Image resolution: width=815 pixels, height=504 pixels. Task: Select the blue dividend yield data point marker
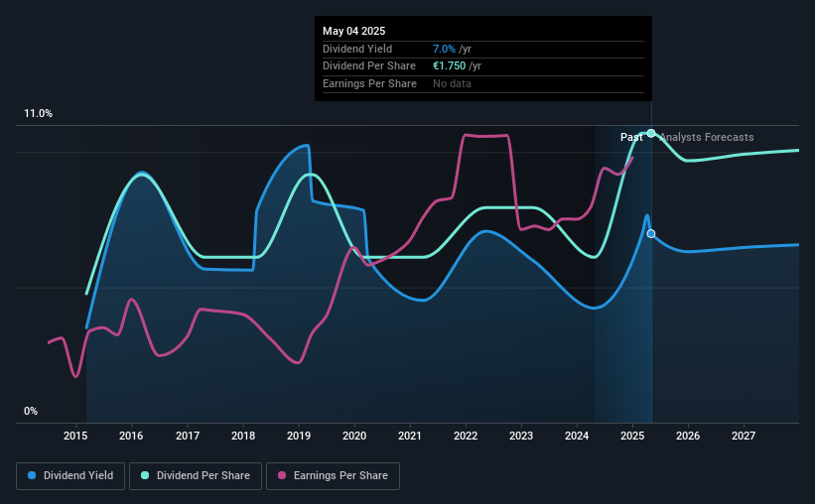point(651,234)
